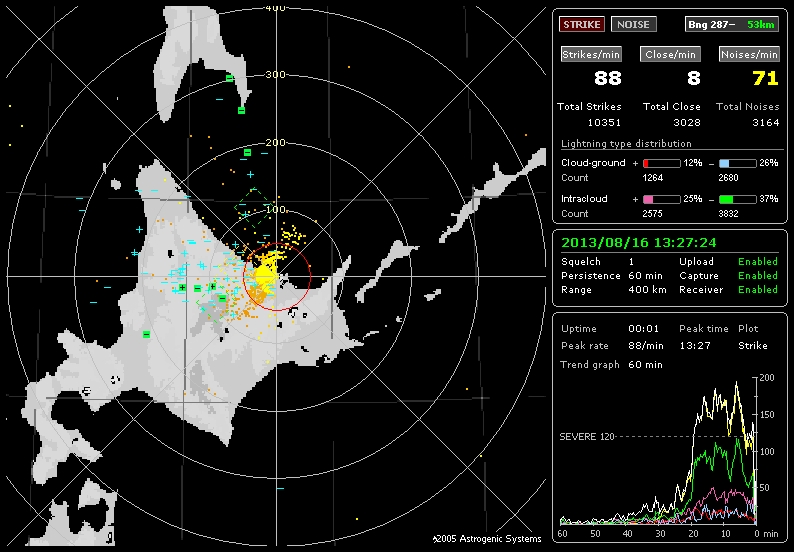This screenshot has width=794, height=552.
Task: Click the green strike marker near the 300 ring
Action: point(229,78)
